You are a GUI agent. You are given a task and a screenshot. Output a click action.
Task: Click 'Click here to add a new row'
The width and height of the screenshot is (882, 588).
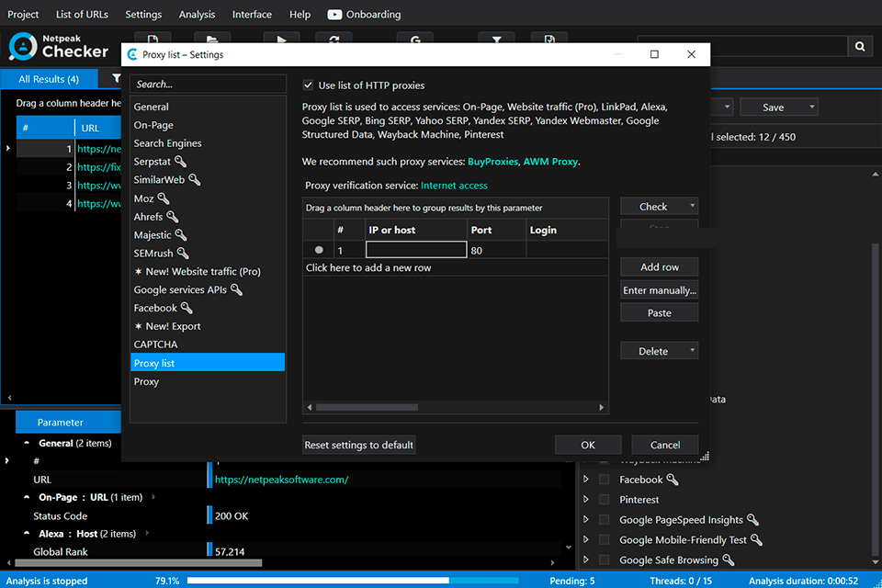(368, 268)
